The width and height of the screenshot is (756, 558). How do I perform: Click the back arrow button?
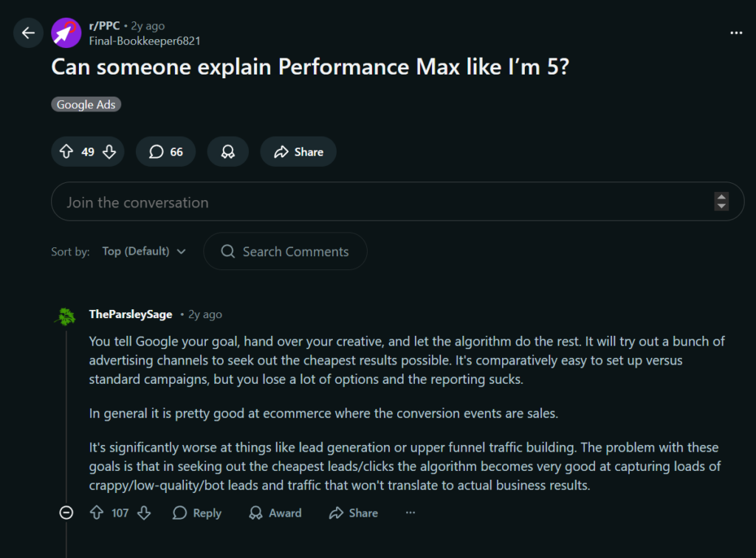[x=28, y=33]
